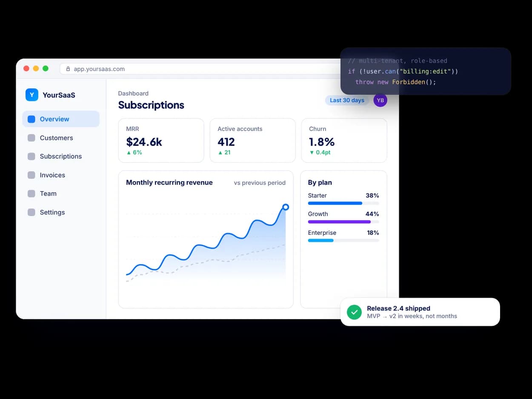Click the chart's latest data point marker
The image size is (532, 399).
click(286, 207)
